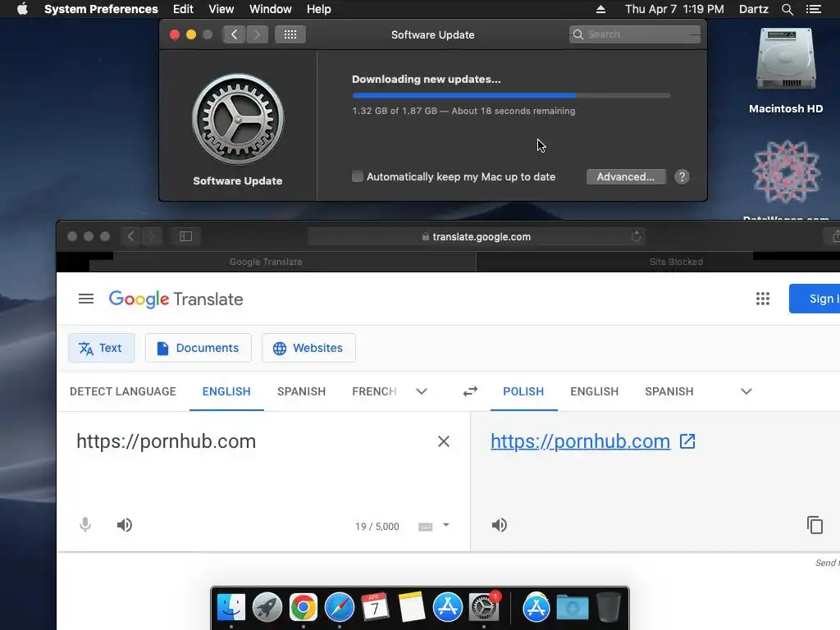The image size is (840, 630).
Task: Open System Preferences from the Dock
Action: pyautogui.click(x=484, y=608)
